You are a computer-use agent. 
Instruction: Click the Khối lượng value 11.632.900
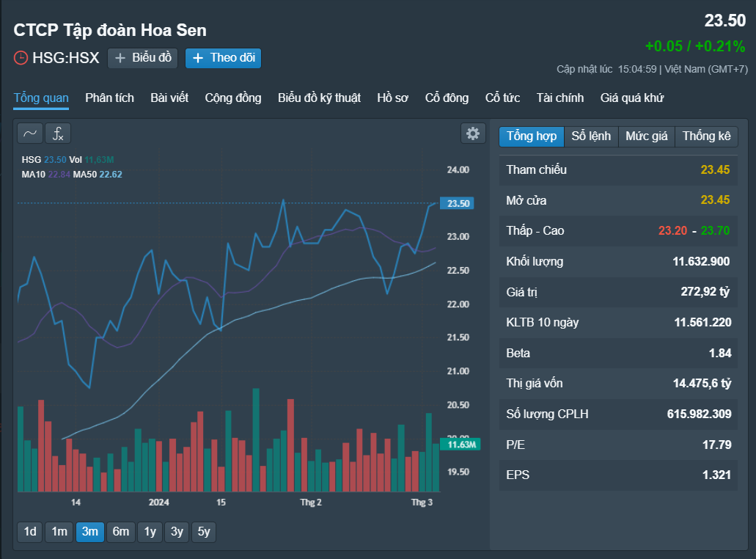click(x=701, y=261)
